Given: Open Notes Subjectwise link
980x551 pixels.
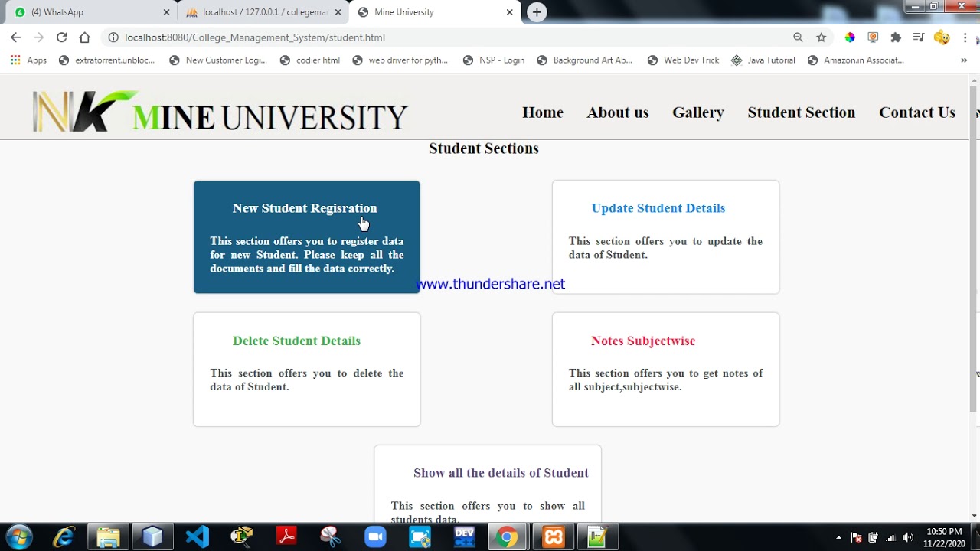Looking at the screenshot, I should point(643,341).
